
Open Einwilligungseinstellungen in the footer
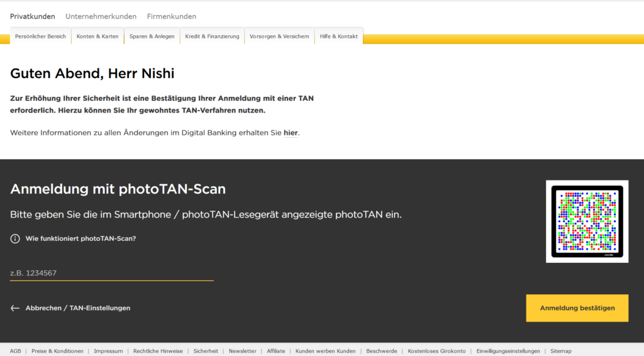[508, 351]
